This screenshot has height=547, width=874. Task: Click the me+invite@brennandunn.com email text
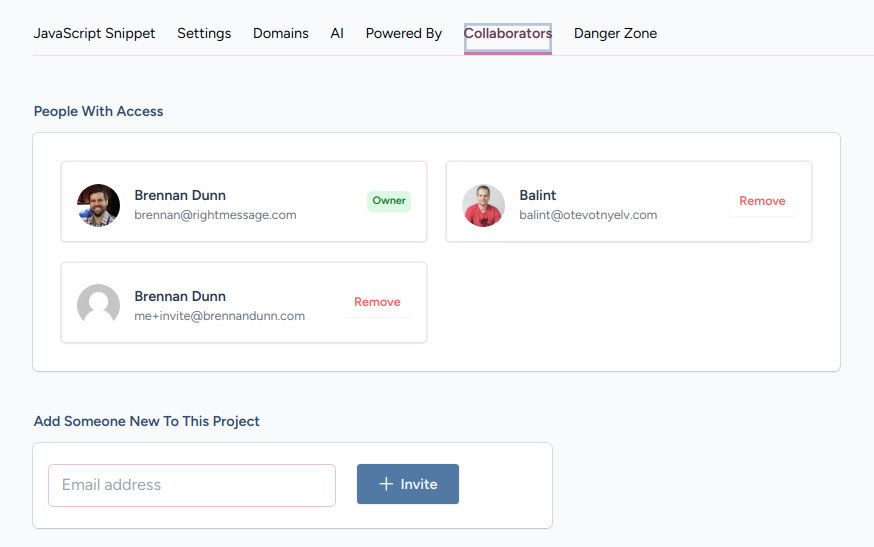coord(219,316)
